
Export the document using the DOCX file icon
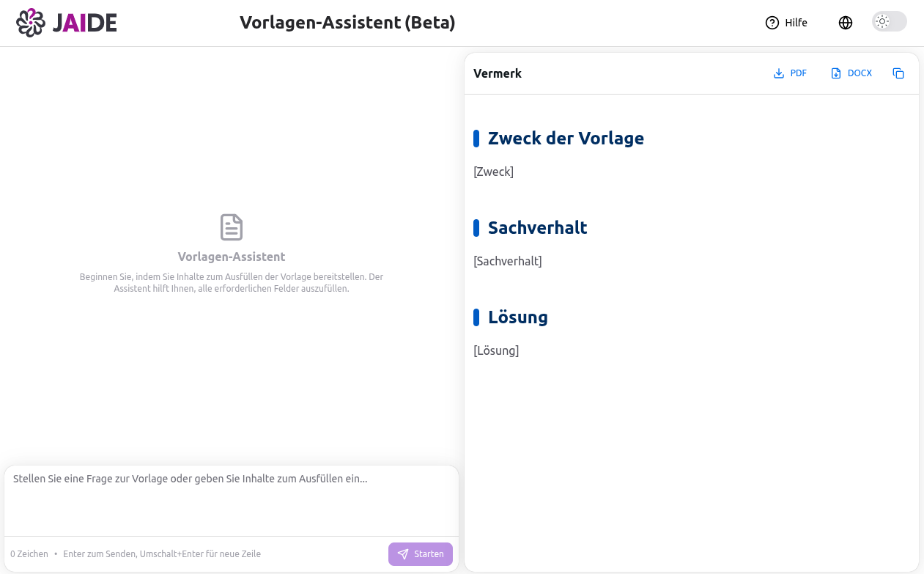click(835, 73)
